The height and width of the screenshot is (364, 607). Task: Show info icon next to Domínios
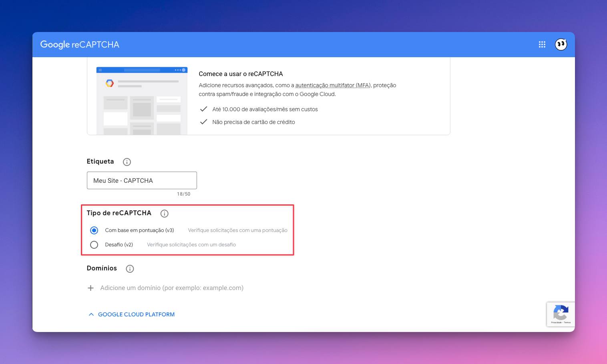(x=130, y=269)
